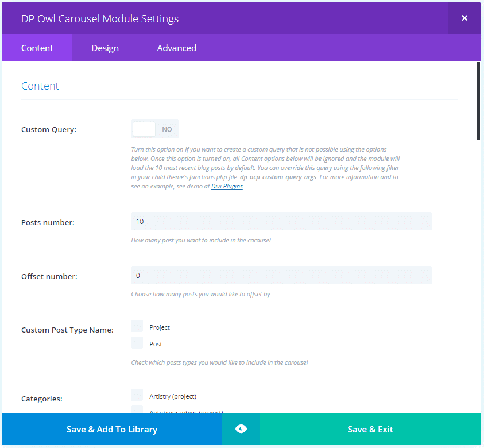
Task: Check the Autobiographies (project) category checkbox
Action: (137, 410)
